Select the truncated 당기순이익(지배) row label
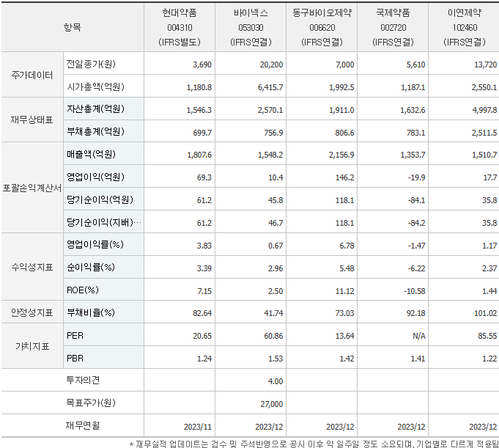The height and width of the screenshot is (448, 499). coord(103,222)
